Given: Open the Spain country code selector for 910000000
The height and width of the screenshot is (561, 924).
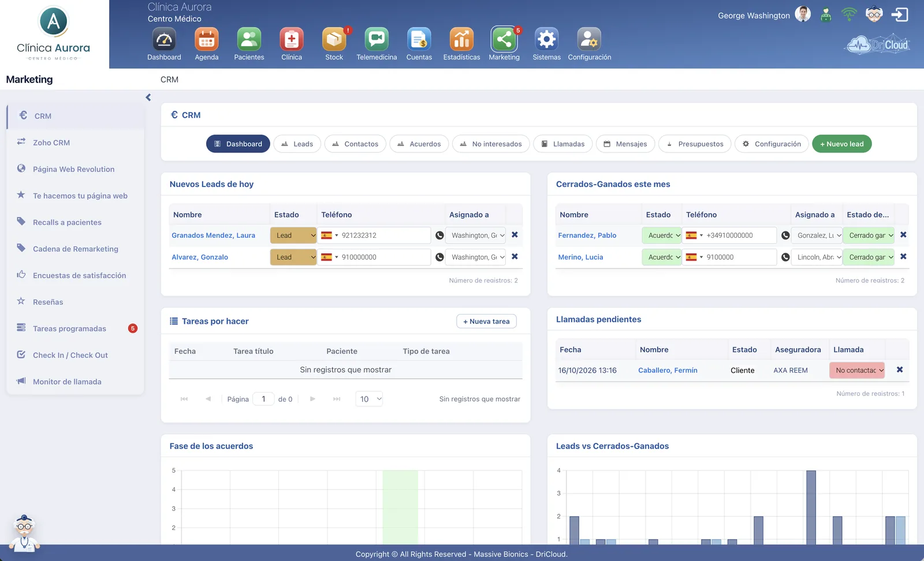Looking at the screenshot, I should pos(330,257).
